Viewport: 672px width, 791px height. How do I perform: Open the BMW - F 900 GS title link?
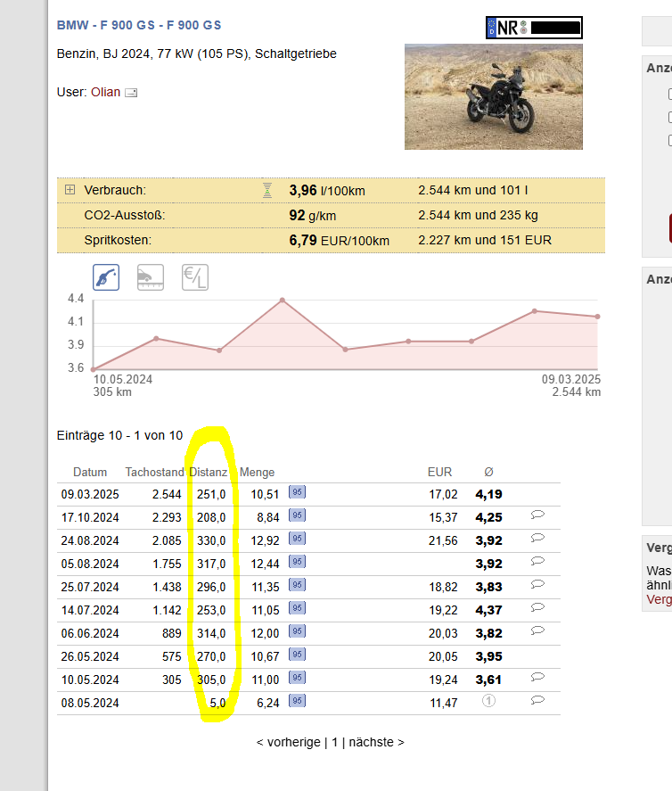tap(139, 25)
